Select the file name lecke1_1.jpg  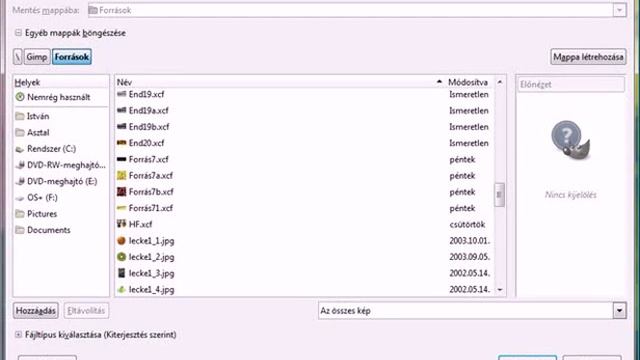[x=151, y=241]
